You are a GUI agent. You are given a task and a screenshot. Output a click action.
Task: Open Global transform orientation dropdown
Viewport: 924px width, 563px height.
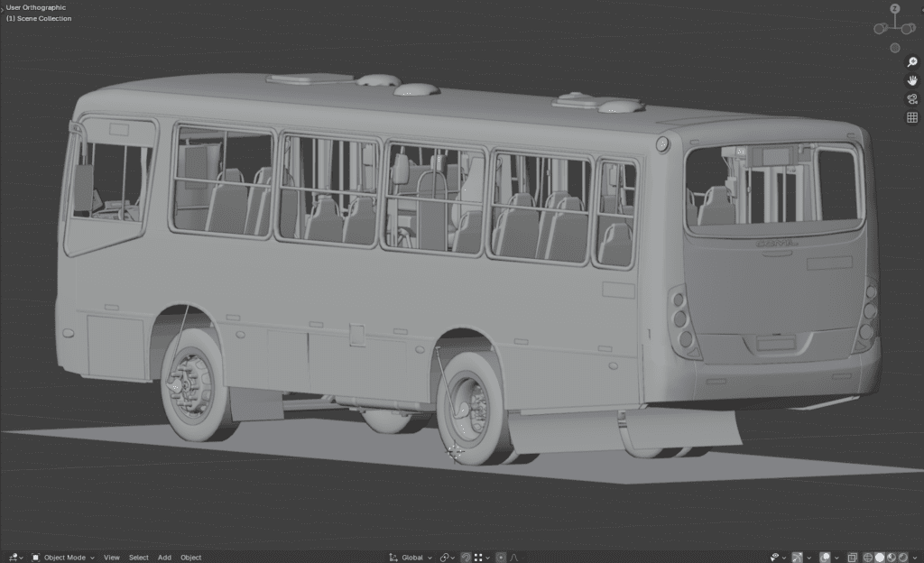click(411, 558)
